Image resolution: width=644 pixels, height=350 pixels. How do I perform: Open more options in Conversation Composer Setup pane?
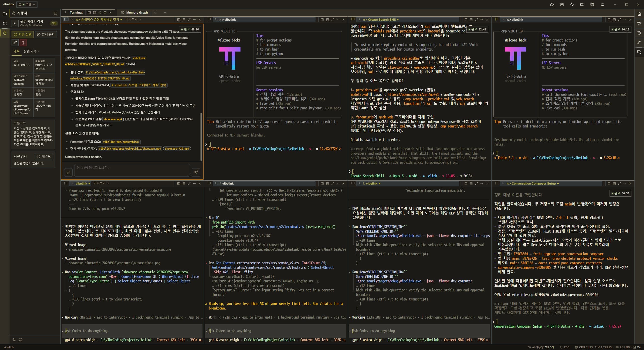click(x=625, y=184)
